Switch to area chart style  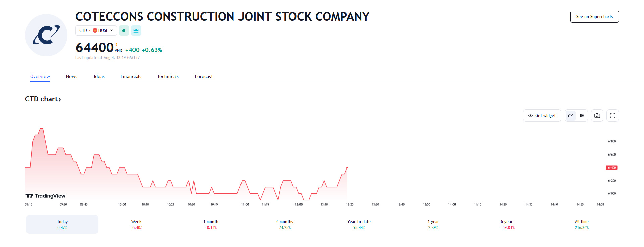click(x=571, y=116)
